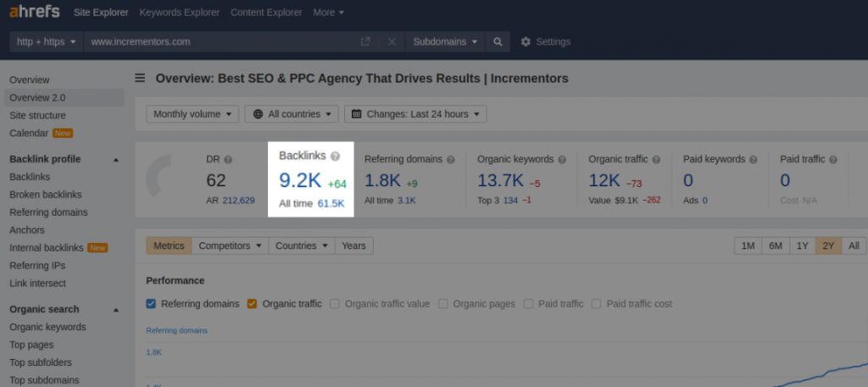Toggle the hamburger menu beside Overview title
The width and height of the screenshot is (868, 387).
(x=140, y=78)
